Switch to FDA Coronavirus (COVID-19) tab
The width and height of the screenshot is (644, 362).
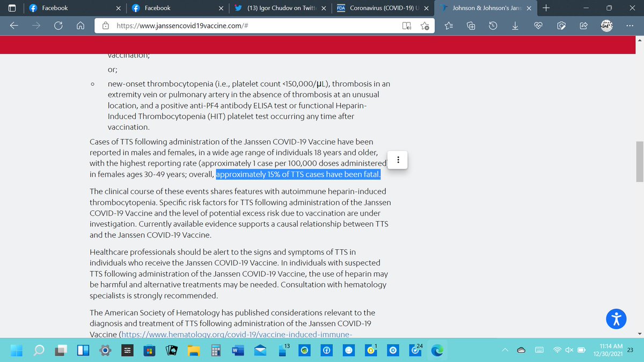382,8
